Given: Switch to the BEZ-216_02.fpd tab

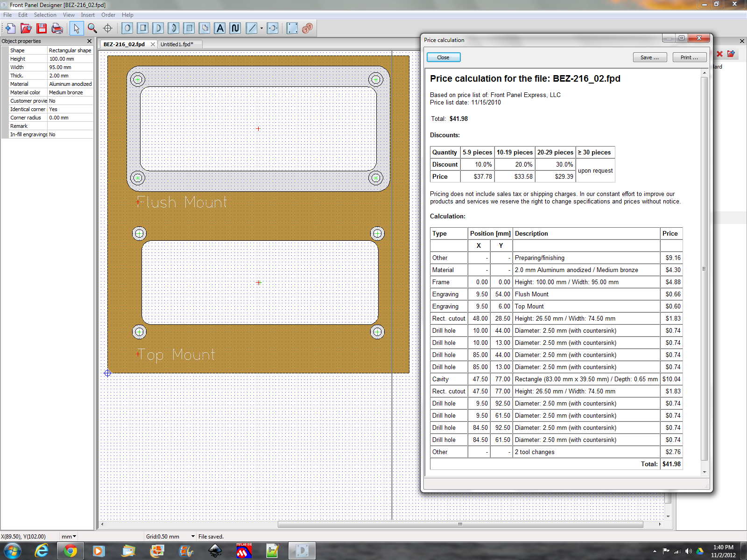Looking at the screenshot, I should 124,44.
